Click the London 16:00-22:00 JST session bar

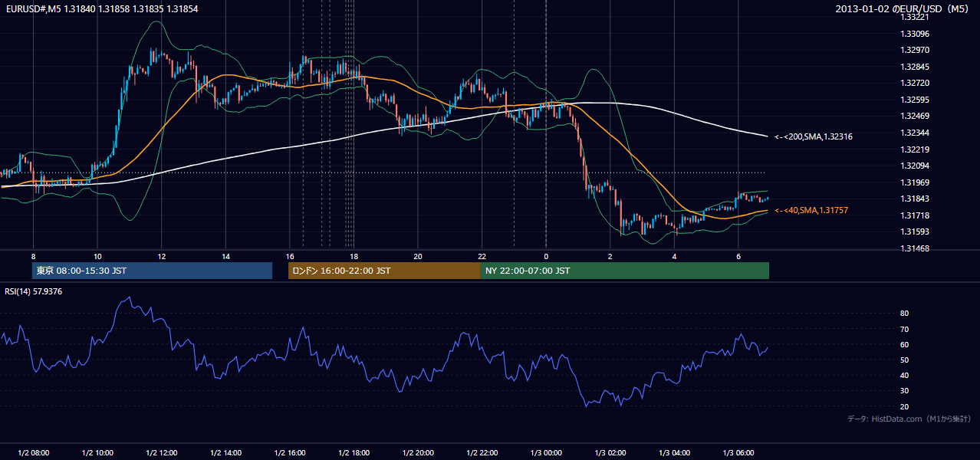(x=384, y=271)
